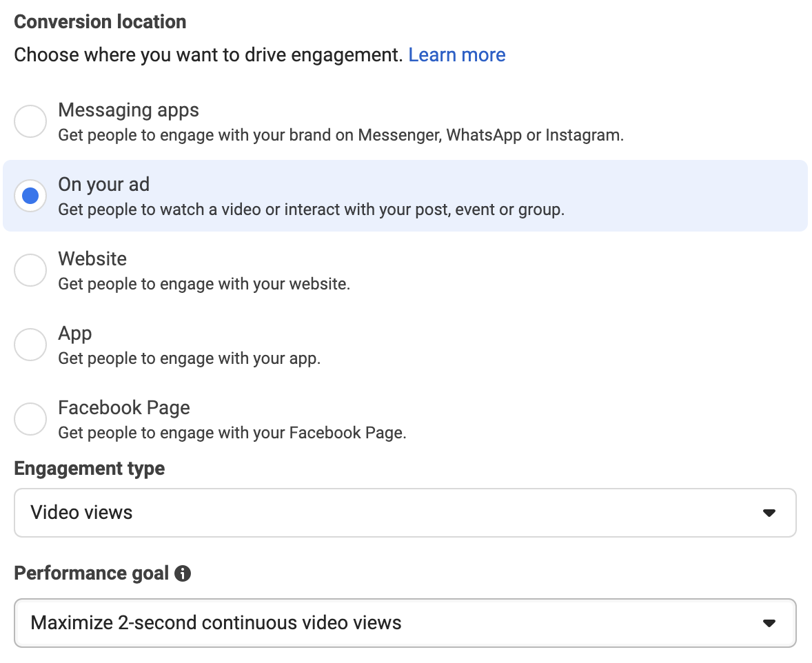Viewport: 812px width, 663px height.
Task: Click the Website option title text
Action: (x=92, y=259)
